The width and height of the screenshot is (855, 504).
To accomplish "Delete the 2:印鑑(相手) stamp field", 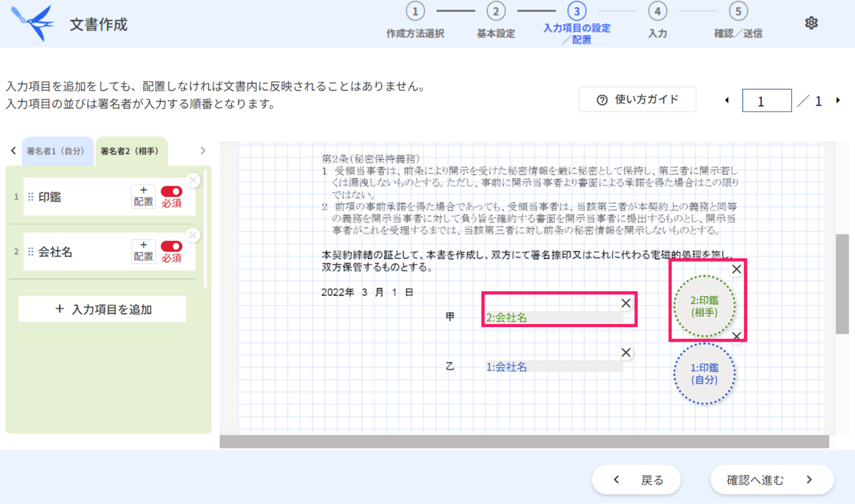I will tap(736, 269).
